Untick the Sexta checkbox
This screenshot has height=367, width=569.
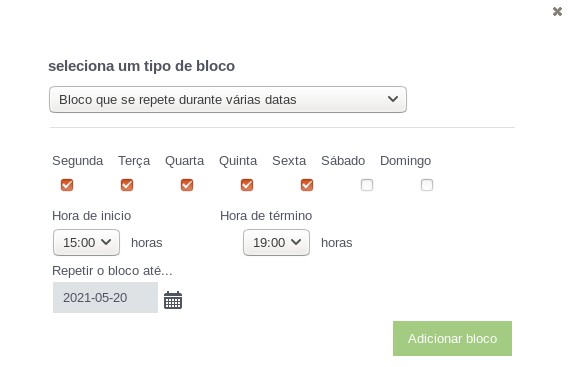tap(307, 185)
